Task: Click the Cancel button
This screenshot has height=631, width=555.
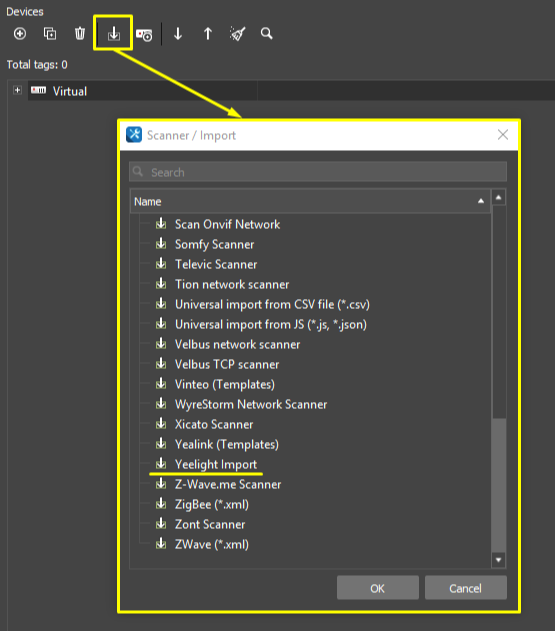Action: (x=466, y=588)
